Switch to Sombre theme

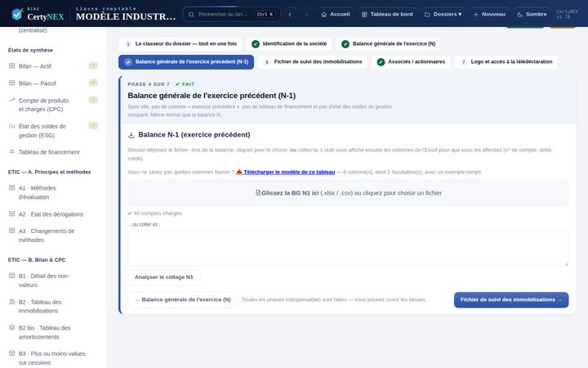click(532, 14)
